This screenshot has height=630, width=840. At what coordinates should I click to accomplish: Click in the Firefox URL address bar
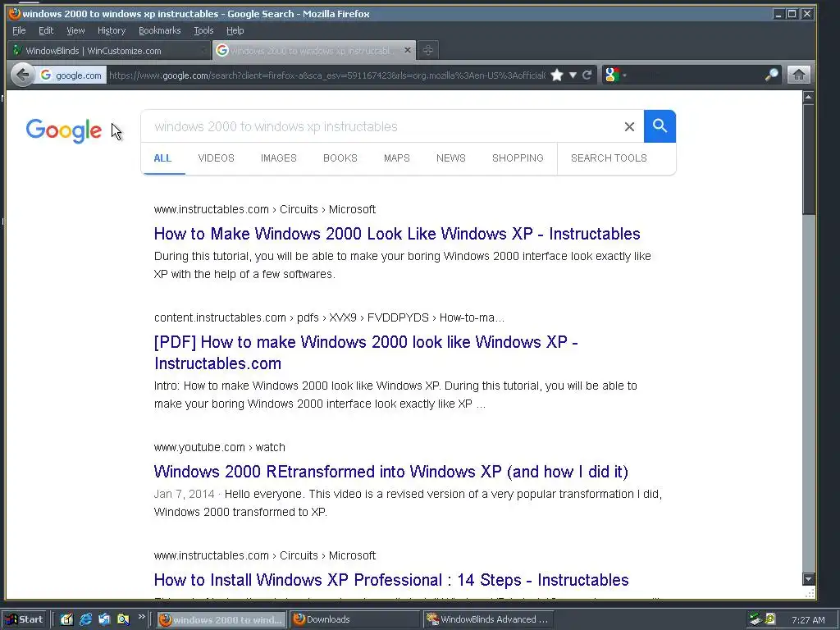326,75
